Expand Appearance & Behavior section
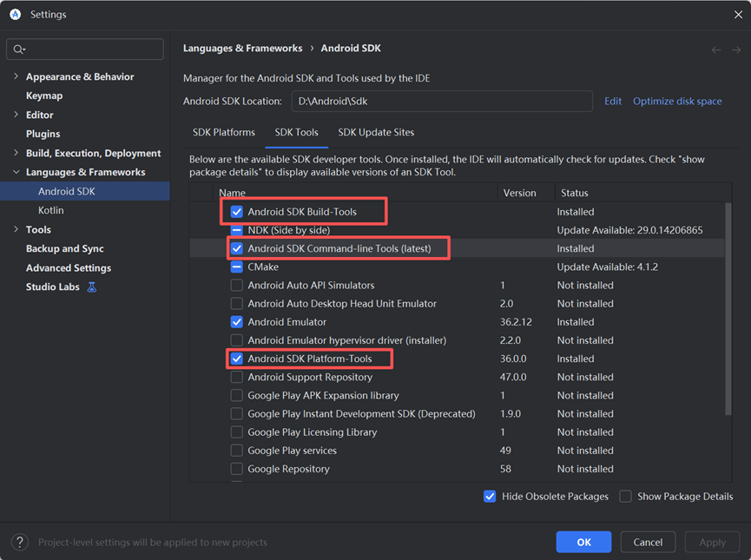The height and width of the screenshot is (560, 751). coord(16,76)
